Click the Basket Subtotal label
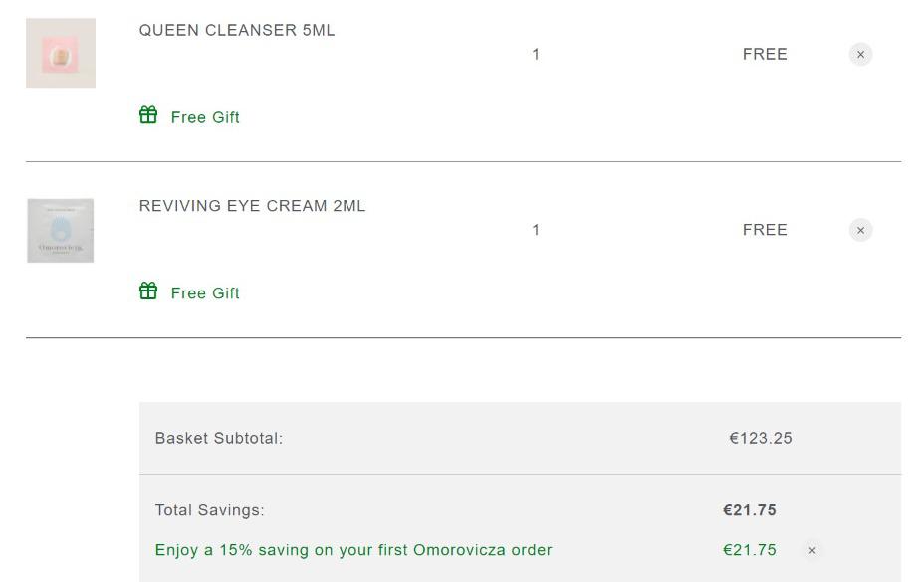This screenshot has width=924, height=582. pos(219,439)
